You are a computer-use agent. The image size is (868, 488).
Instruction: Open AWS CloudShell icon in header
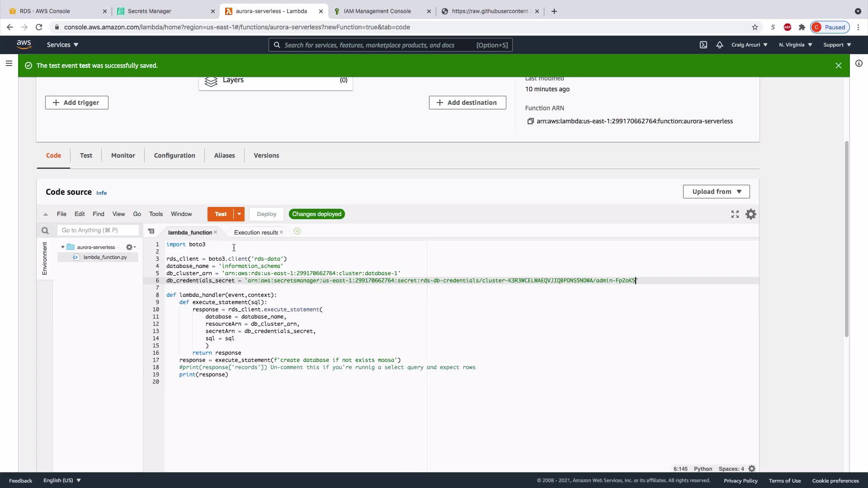tap(703, 45)
